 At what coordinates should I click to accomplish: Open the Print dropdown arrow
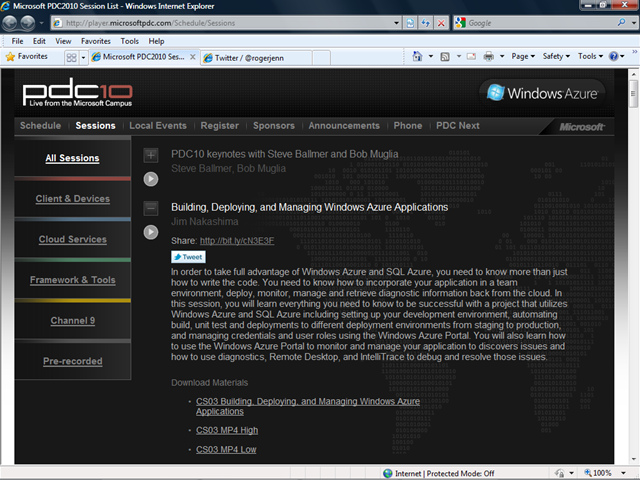pos(502,56)
